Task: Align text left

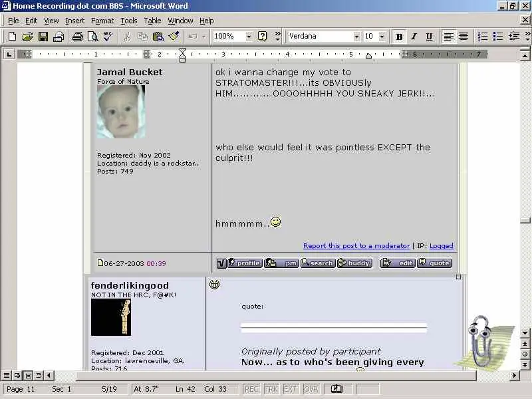Action: point(448,37)
